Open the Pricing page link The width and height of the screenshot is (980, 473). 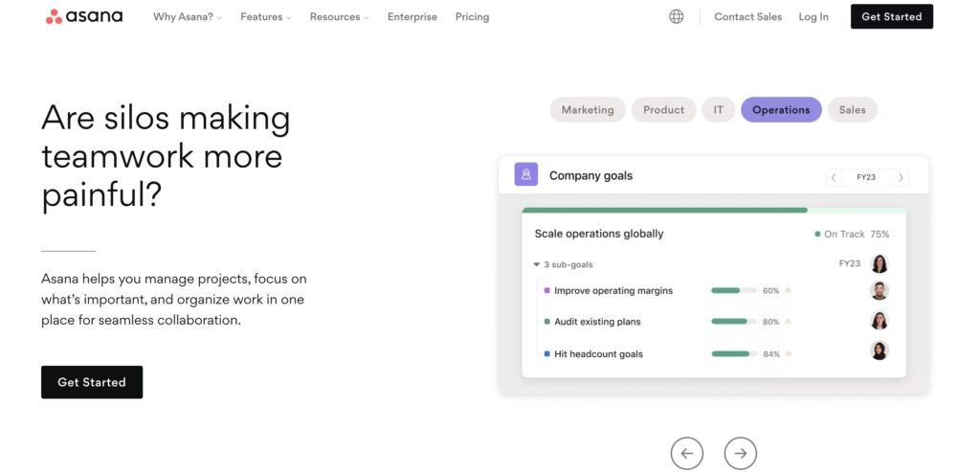point(472,17)
